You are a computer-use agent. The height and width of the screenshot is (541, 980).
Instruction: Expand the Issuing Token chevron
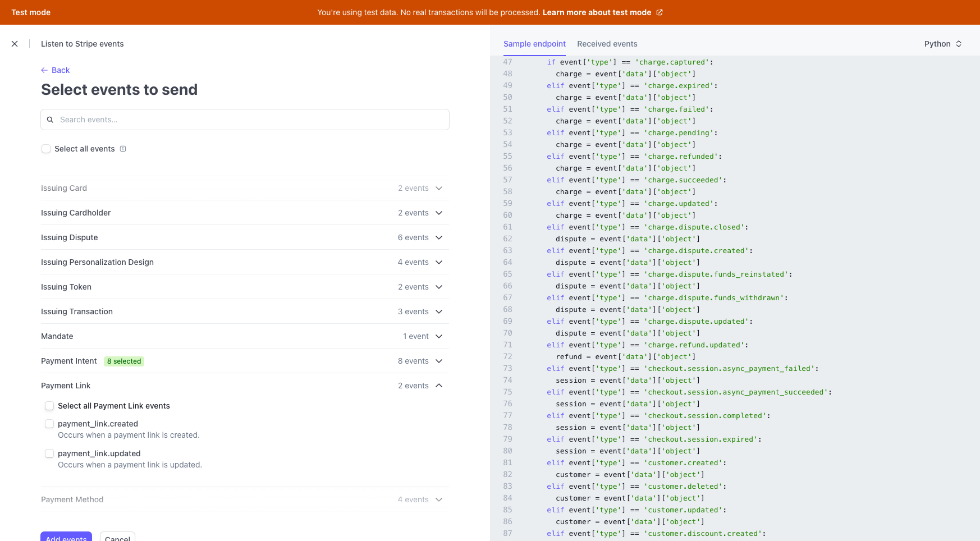click(x=439, y=287)
